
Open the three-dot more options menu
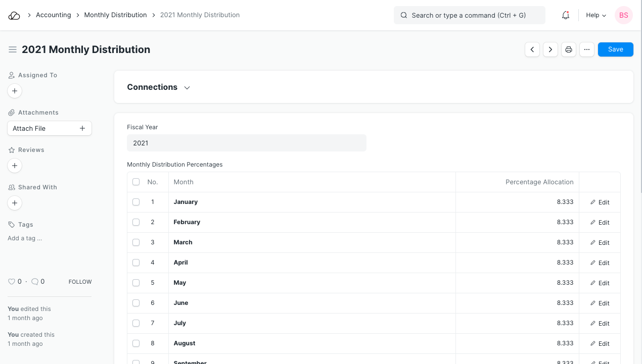(x=587, y=49)
